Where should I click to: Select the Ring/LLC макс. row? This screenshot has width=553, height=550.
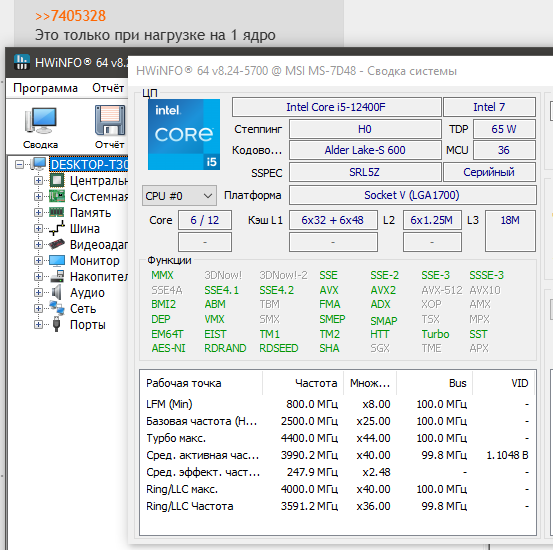(x=338, y=489)
